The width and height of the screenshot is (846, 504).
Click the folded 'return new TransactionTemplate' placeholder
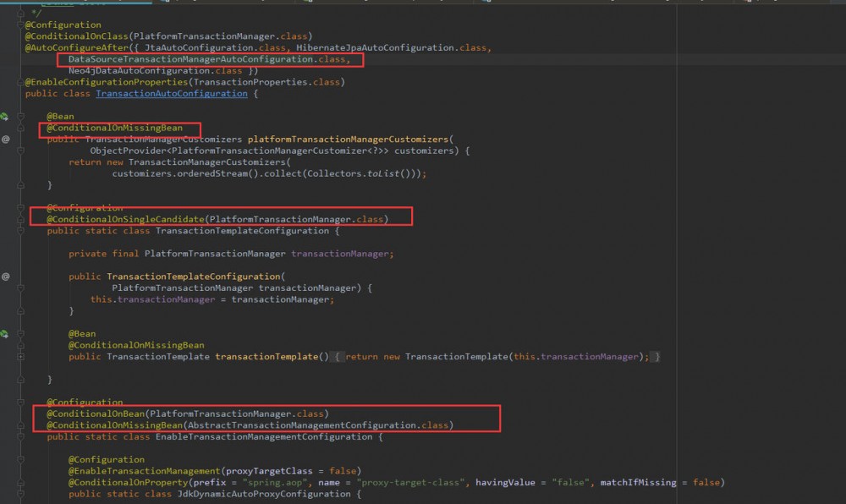click(x=494, y=356)
